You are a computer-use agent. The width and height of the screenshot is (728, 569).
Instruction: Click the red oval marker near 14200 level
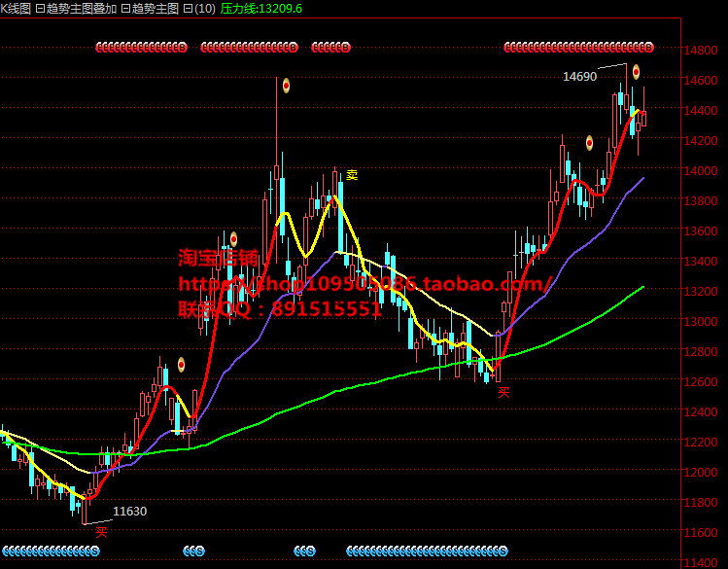pyautogui.click(x=589, y=143)
